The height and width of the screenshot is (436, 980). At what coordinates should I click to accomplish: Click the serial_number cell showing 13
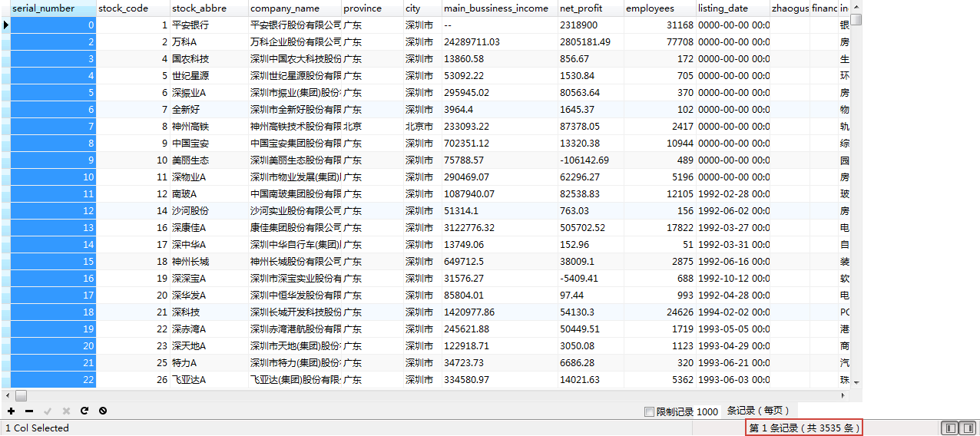(54, 228)
